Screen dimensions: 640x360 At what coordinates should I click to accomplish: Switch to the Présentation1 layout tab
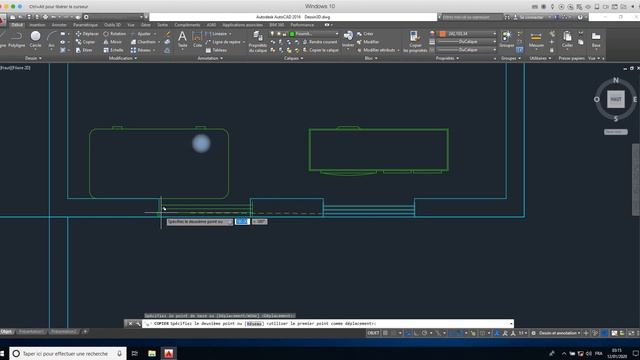31,332
